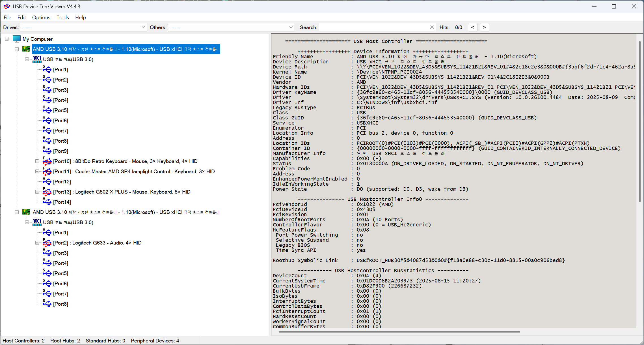Image resolution: width=644 pixels, height=345 pixels.
Task: Select [Port6] under the second root hub
Action: click(60, 283)
